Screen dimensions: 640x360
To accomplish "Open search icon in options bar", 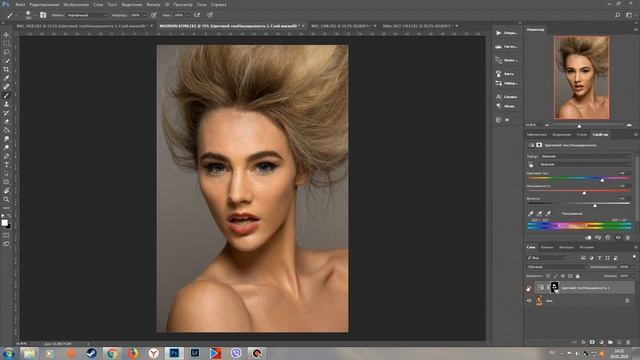I will (618, 15).
